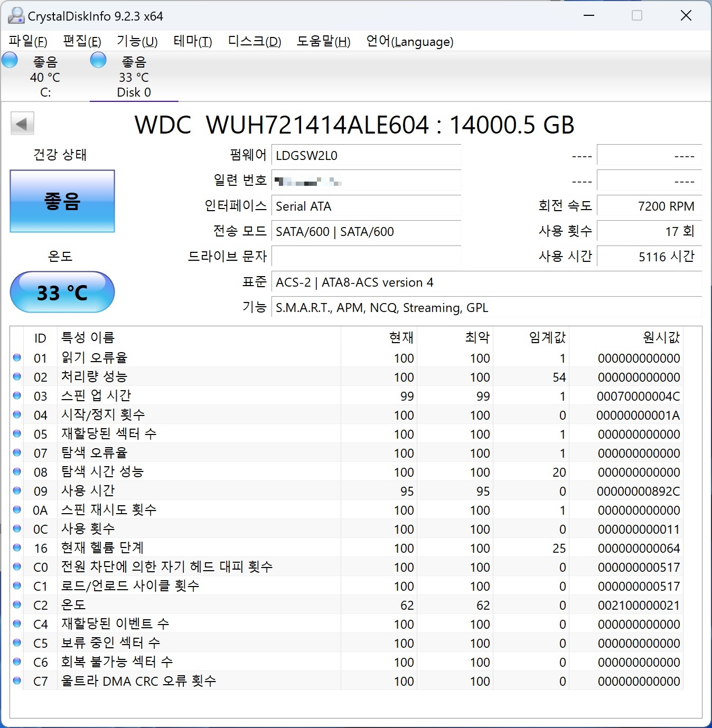Viewport: 712px width, 728px height.
Task: Click the 최악 column header
Action: [455, 337]
